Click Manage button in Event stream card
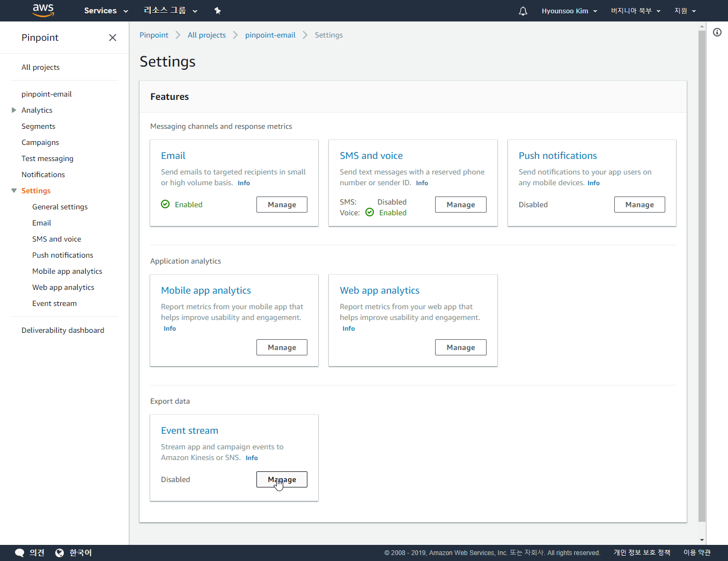This screenshot has width=728, height=561. click(282, 479)
